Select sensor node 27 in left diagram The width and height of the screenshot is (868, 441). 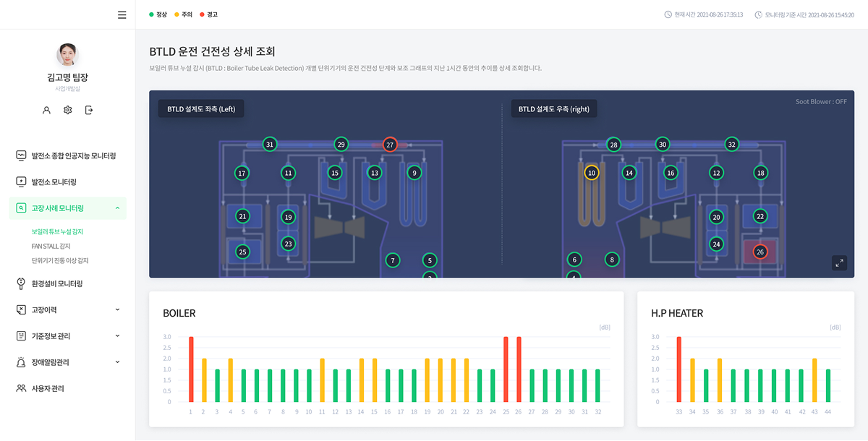click(x=390, y=145)
